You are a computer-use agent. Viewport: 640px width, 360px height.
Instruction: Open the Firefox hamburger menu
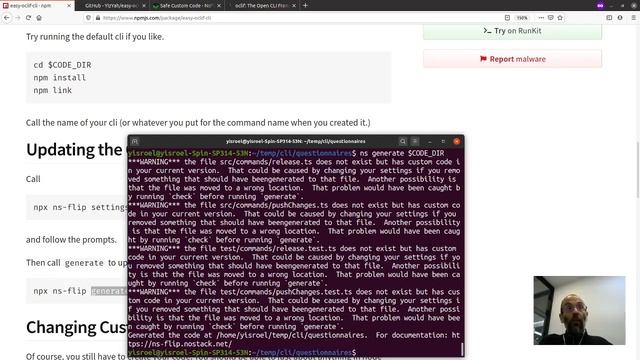633,18
